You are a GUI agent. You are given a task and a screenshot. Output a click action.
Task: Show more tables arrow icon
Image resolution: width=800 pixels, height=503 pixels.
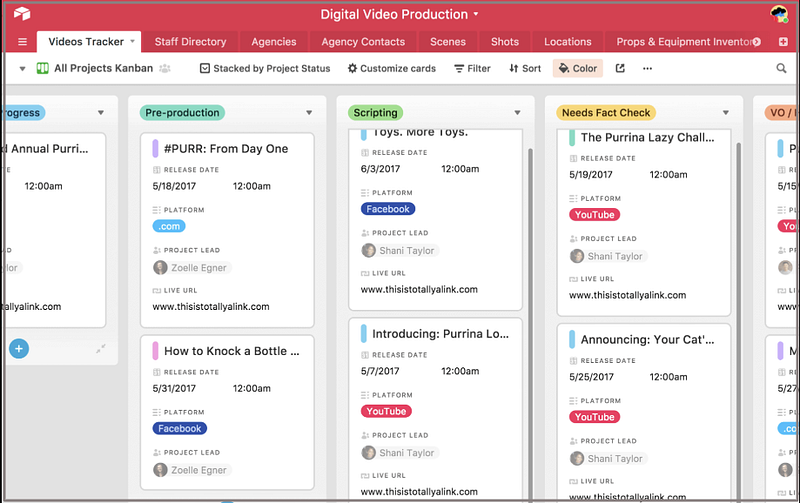757,42
